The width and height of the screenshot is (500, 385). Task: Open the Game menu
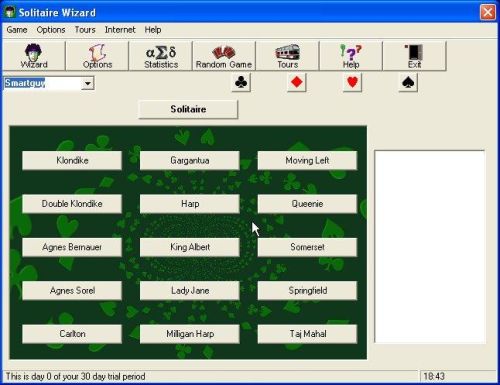tap(17, 30)
